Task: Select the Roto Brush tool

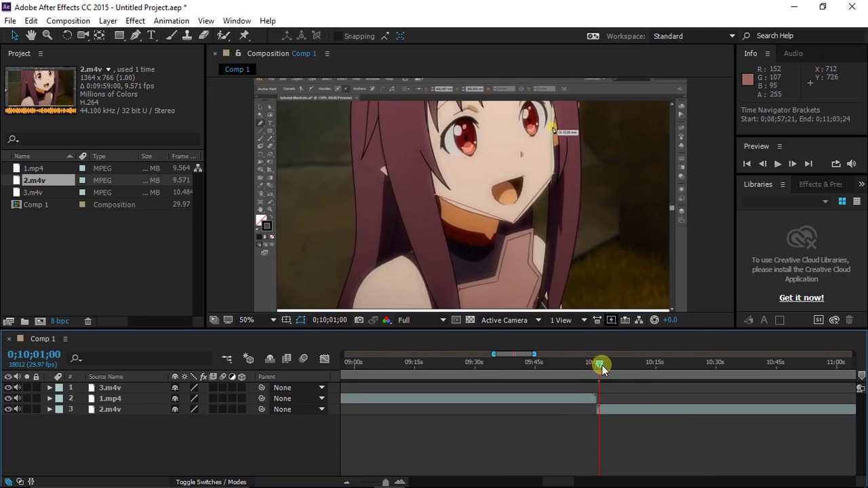Action: tap(223, 36)
